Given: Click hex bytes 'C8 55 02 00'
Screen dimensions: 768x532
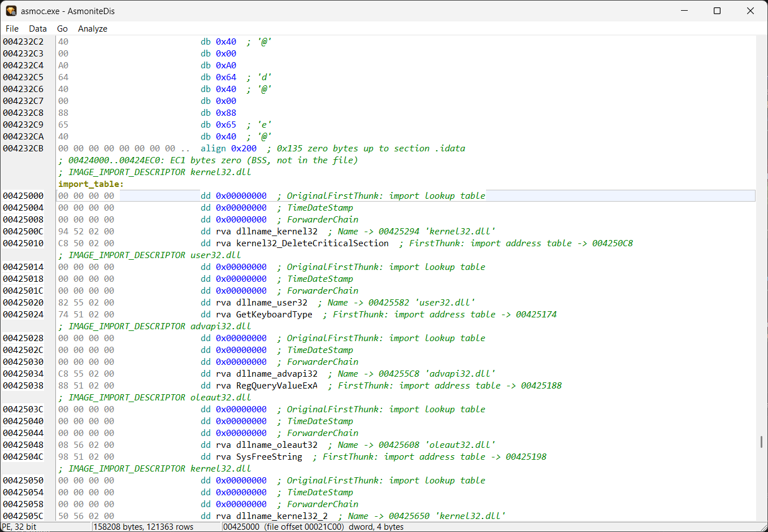Looking at the screenshot, I should (86, 374).
